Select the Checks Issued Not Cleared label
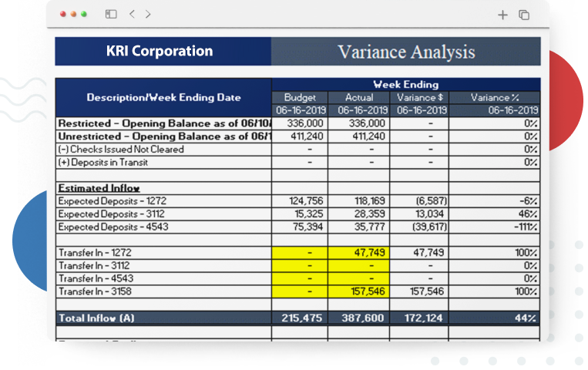This screenshot has height=370, width=588. click(121, 150)
